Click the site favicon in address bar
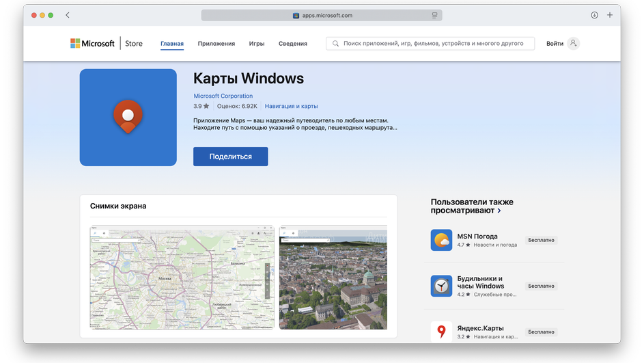Viewport: 644px width, 363px height. (x=296, y=16)
